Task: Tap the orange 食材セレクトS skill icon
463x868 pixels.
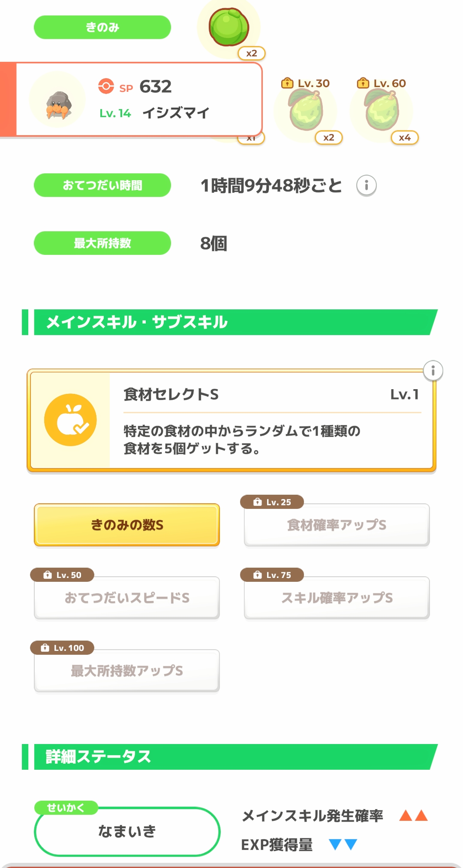Action: (x=70, y=420)
